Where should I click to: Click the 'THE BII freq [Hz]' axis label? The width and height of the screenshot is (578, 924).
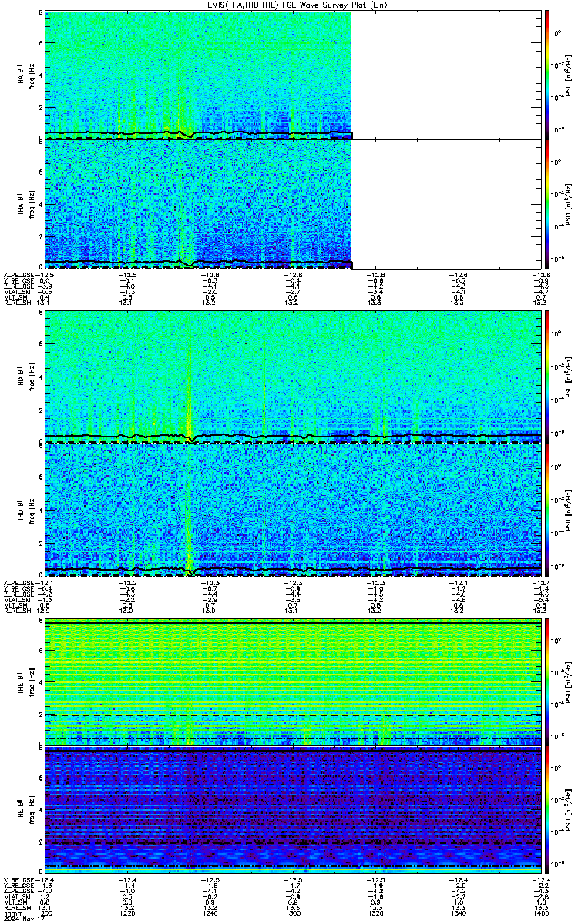(25, 808)
